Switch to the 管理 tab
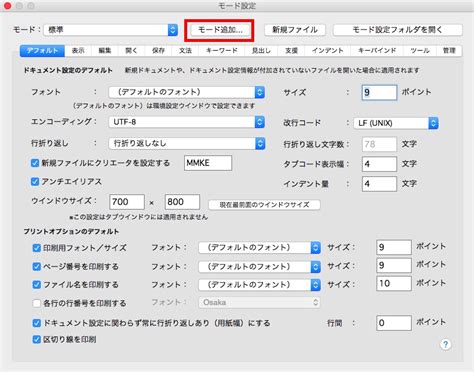This screenshot has height=372, width=474. (x=449, y=51)
